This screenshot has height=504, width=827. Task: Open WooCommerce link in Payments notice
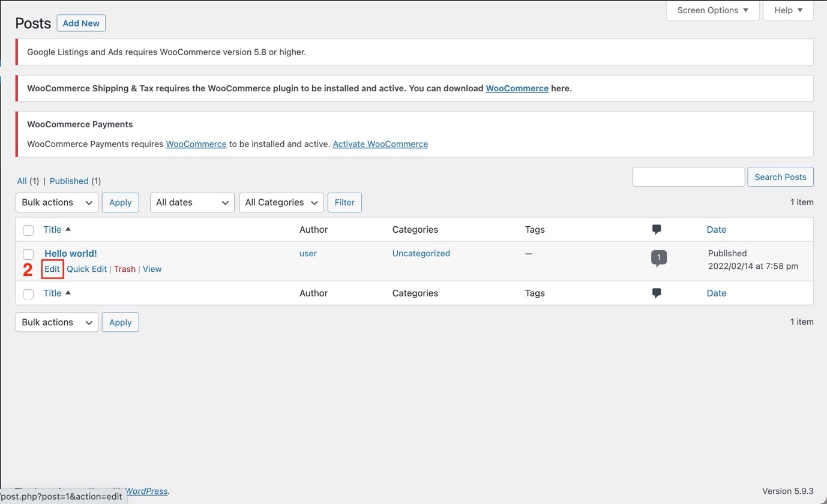pyautogui.click(x=196, y=144)
